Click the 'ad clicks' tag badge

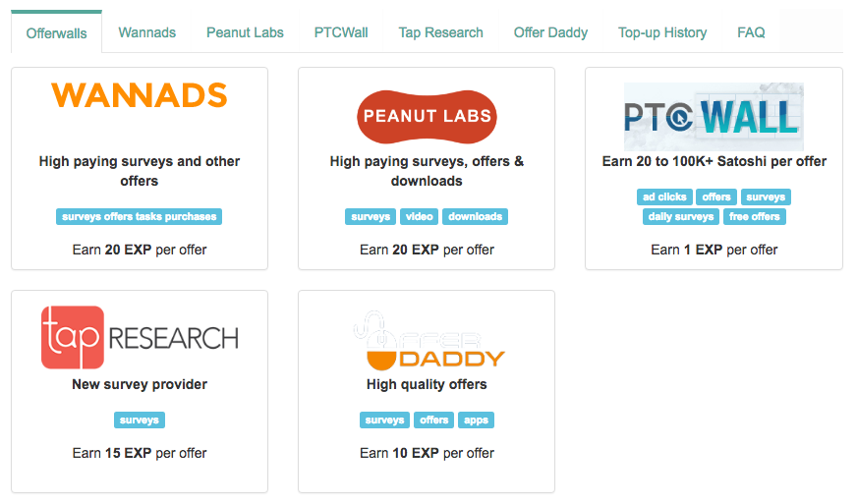pos(664,196)
